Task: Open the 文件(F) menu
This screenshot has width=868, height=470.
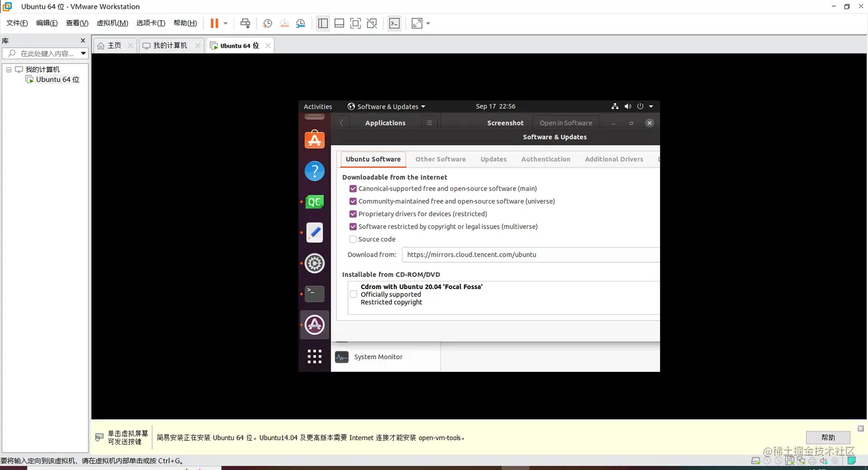Action: (17, 23)
